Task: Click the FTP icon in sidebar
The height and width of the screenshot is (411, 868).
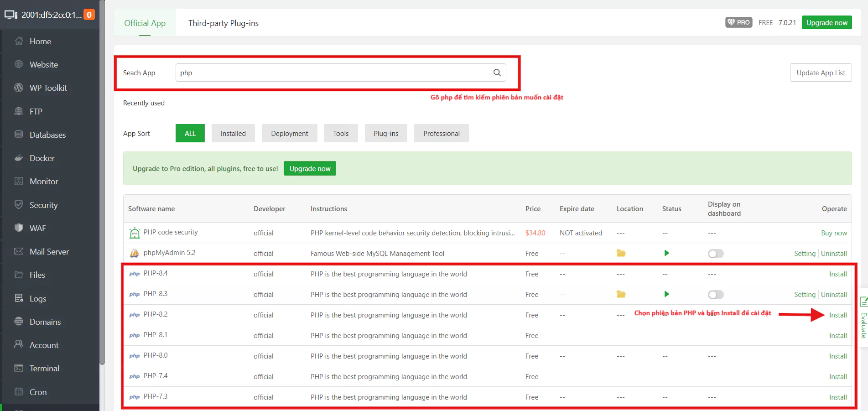Action: [19, 111]
